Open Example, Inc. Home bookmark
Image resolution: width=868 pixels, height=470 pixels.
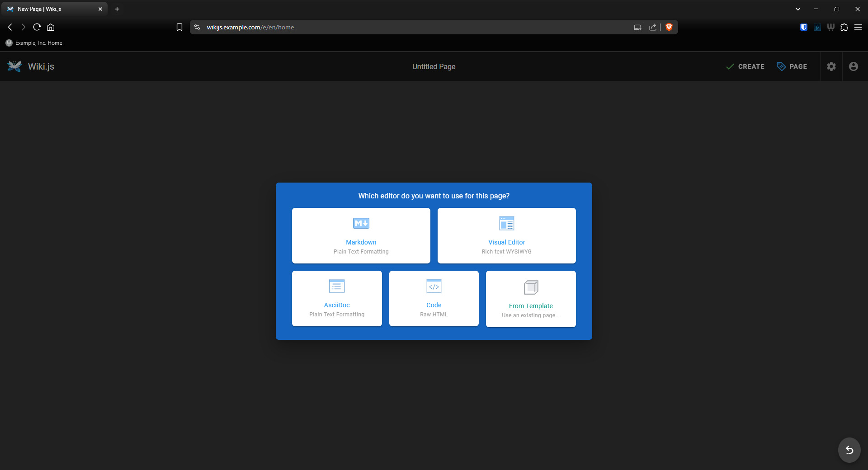click(x=34, y=43)
